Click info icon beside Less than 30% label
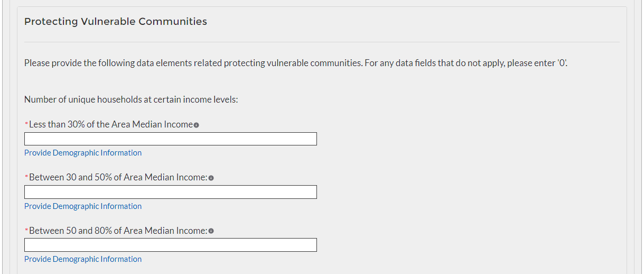Viewport: 644px width, 274px height. click(x=196, y=125)
